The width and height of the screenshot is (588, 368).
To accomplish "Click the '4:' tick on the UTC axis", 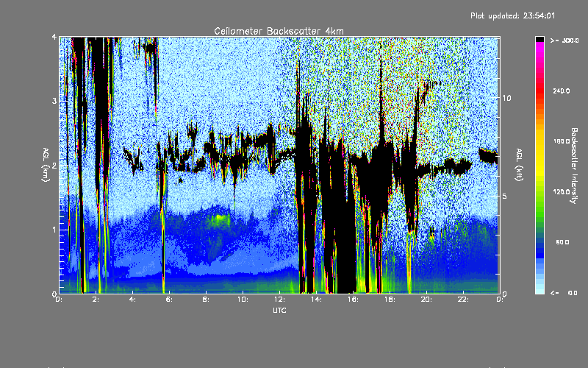I will point(133,300).
